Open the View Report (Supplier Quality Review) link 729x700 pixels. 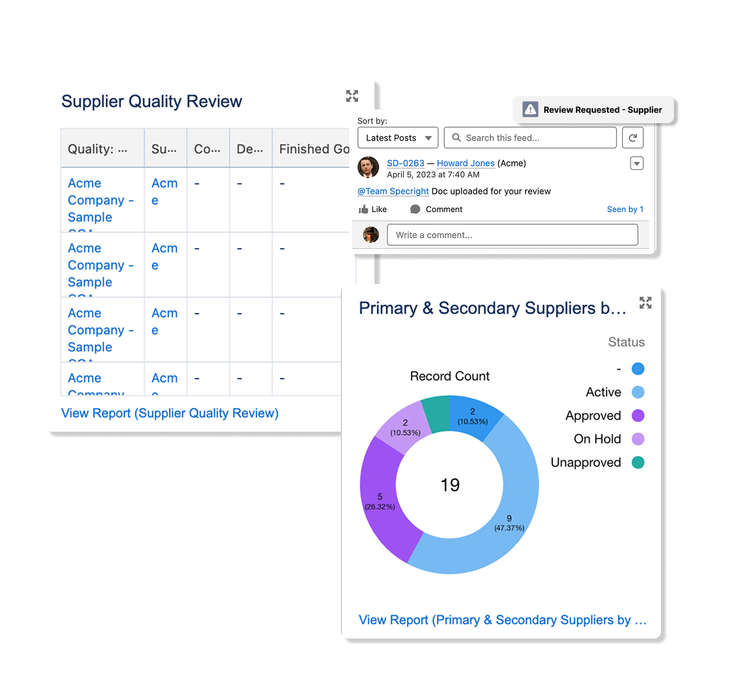[x=170, y=413]
